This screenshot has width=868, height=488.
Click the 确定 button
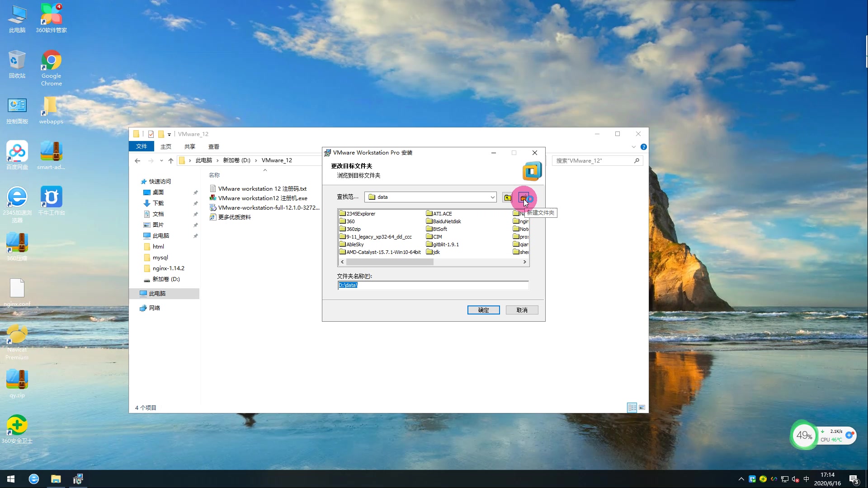point(483,310)
